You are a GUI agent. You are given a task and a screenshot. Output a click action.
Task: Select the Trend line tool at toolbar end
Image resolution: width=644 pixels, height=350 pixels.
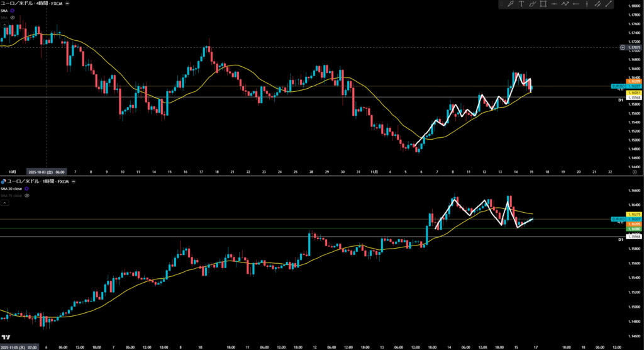click(x=609, y=4)
